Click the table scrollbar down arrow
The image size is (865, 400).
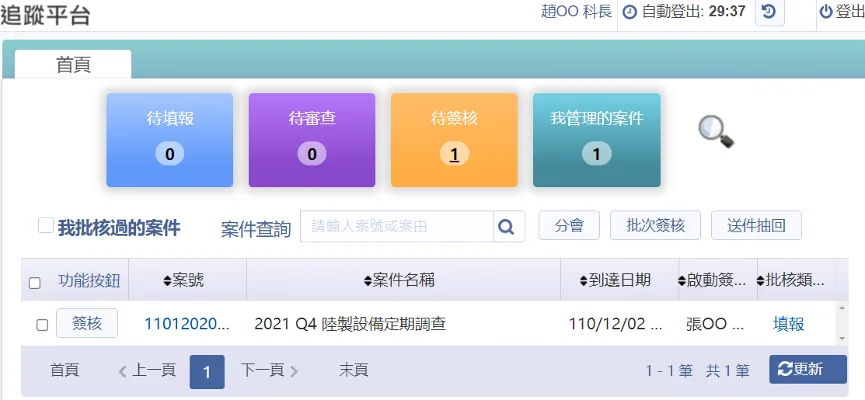(842, 338)
